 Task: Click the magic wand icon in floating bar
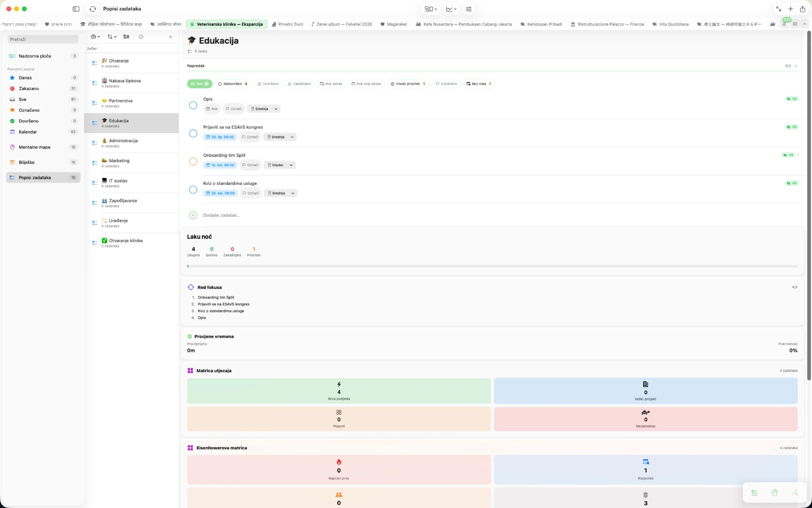[795, 492]
